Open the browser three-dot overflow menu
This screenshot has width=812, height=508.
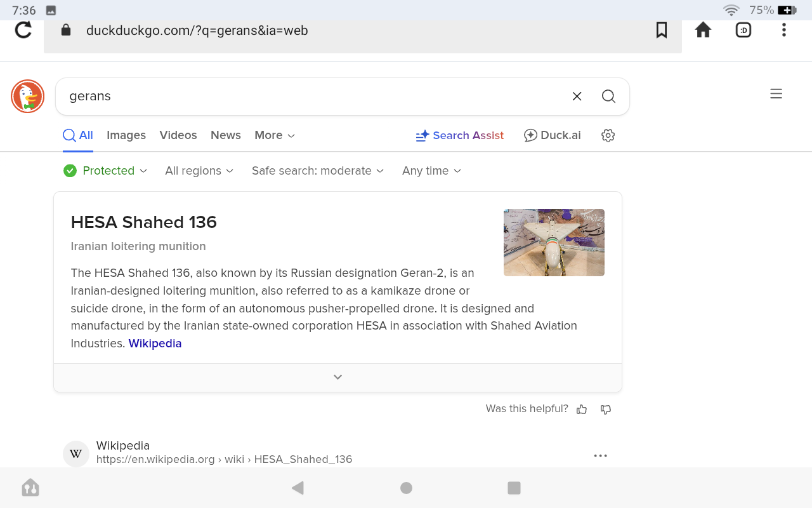click(784, 30)
